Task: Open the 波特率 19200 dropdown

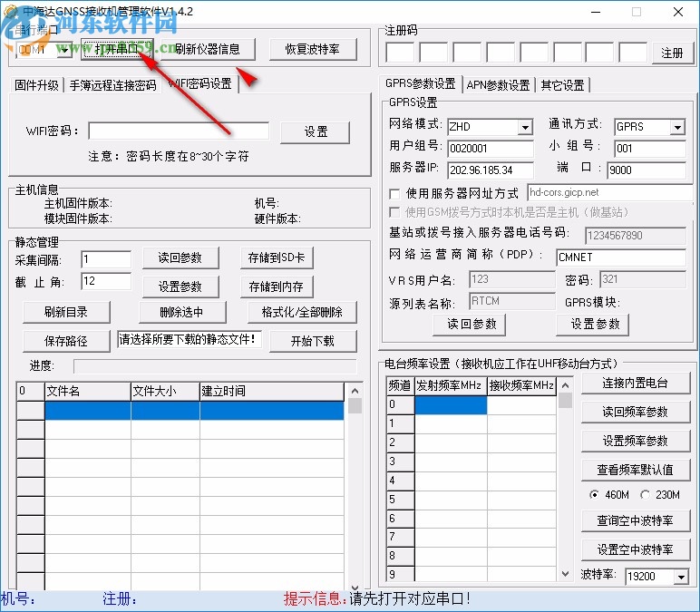Action: pos(681,578)
